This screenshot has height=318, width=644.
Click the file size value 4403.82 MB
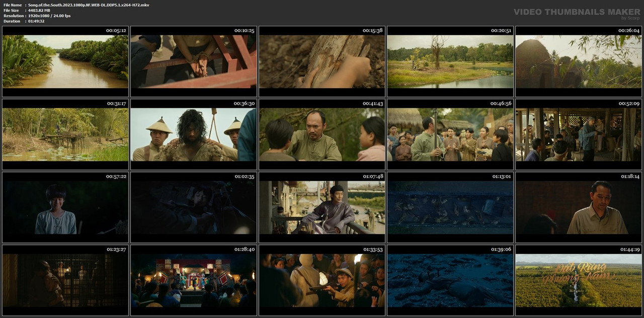[39, 11]
